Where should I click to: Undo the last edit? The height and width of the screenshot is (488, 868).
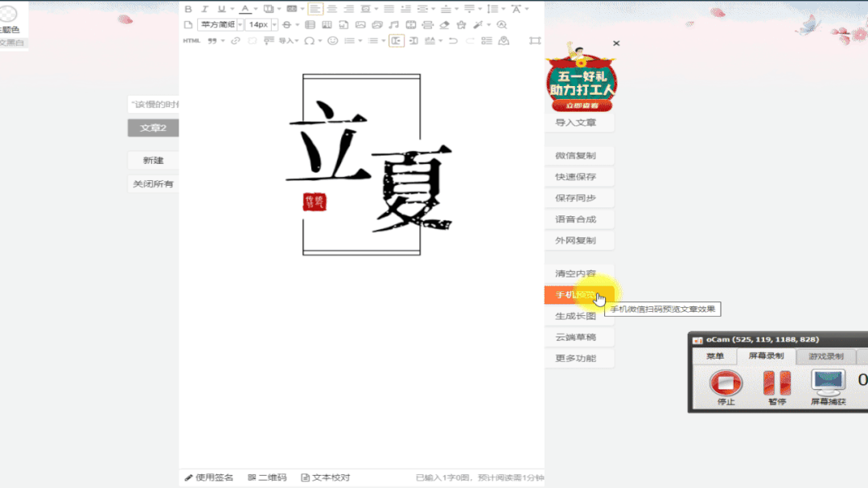(x=454, y=41)
